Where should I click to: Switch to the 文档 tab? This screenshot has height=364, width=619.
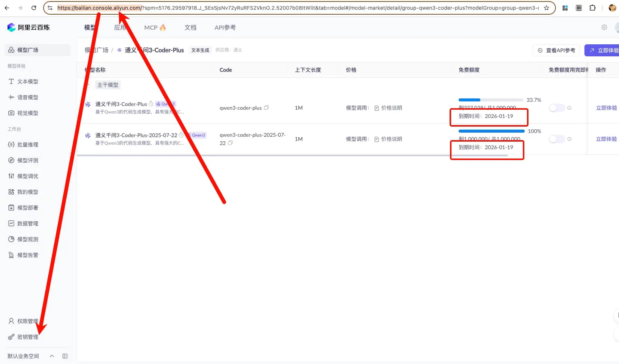click(x=190, y=27)
